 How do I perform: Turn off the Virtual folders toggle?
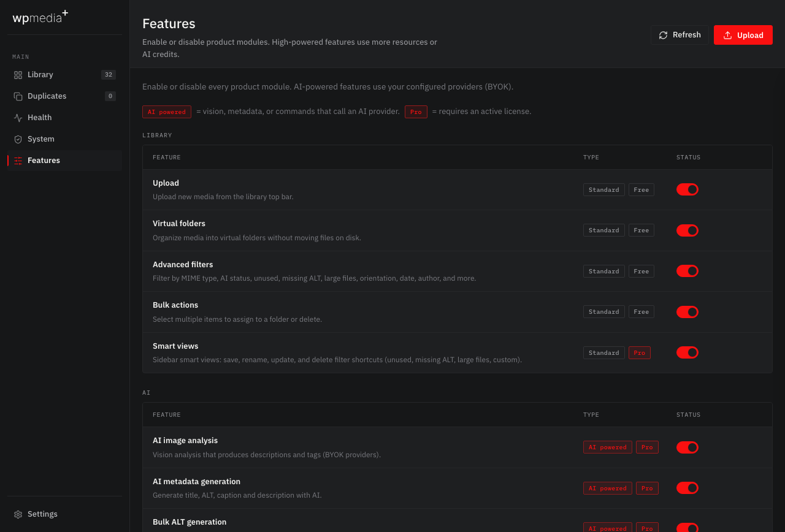pos(687,230)
